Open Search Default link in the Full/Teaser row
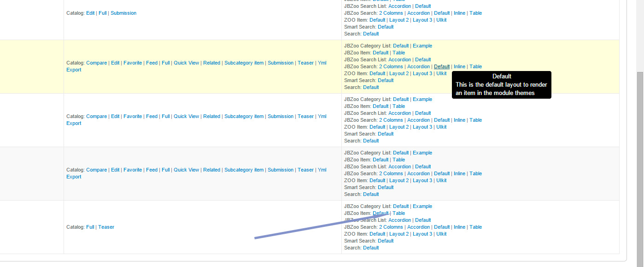 click(371, 248)
